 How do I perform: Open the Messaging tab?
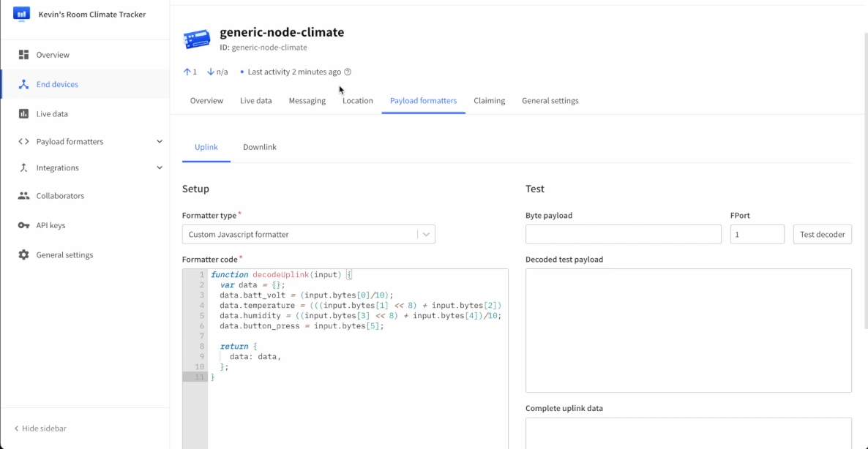click(307, 100)
